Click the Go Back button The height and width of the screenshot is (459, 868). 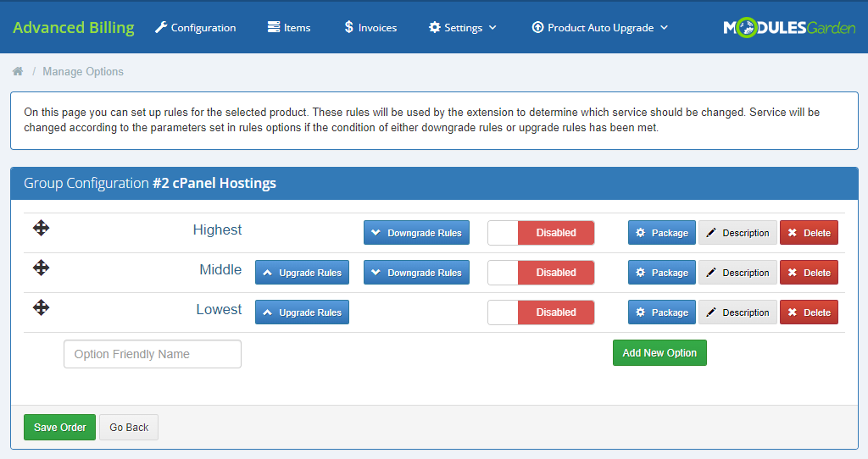click(x=129, y=428)
